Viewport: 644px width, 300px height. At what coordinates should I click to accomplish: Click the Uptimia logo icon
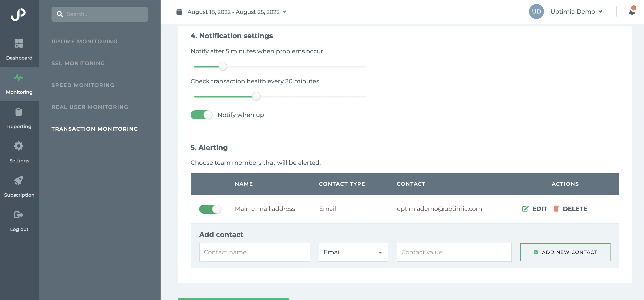(18, 15)
